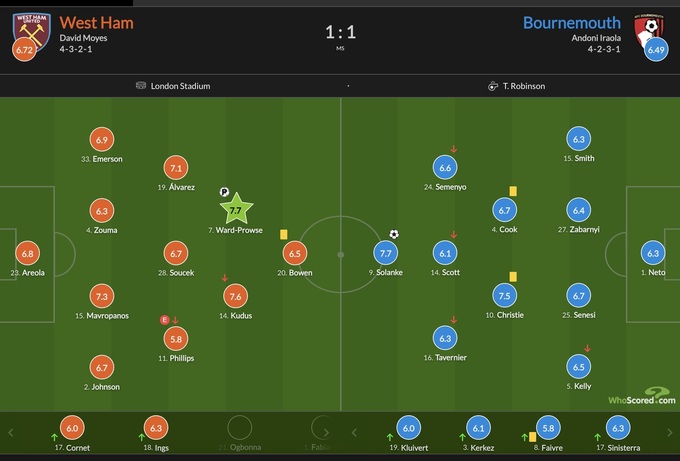Image resolution: width=680 pixels, height=461 pixels.
Task: Click the goal ball icon on Solanke
Action: click(x=394, y=234)
